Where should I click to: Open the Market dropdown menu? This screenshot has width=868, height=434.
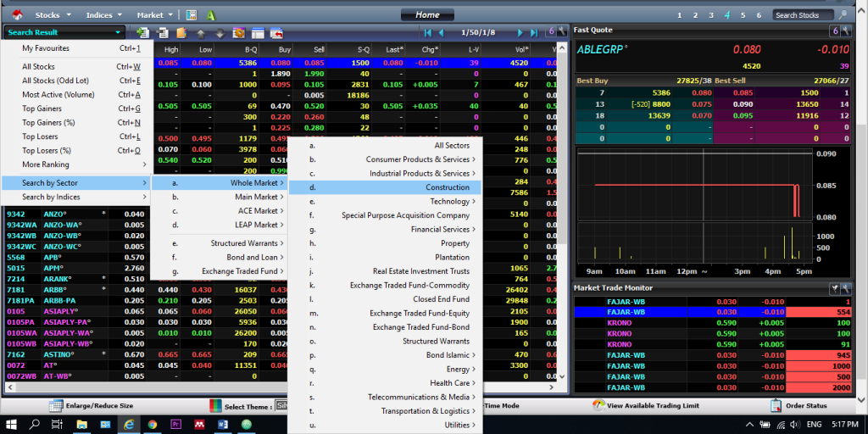[154, 15]
